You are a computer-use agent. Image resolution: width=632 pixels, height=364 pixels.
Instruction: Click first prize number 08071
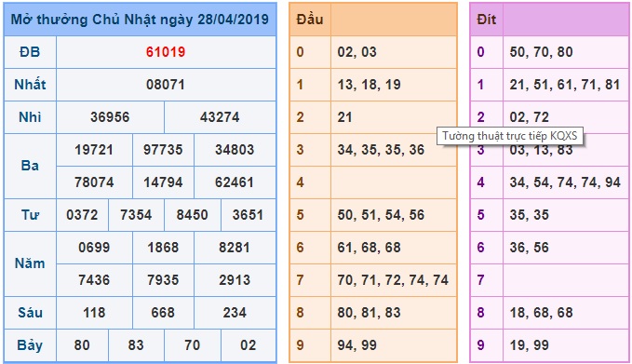point(166,85)
